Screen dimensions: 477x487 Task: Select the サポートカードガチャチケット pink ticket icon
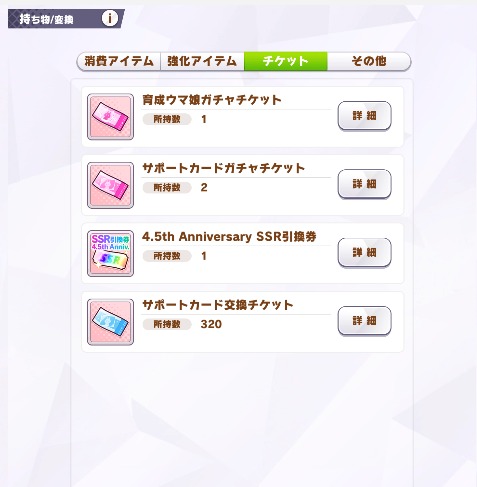pyautogui.click(x=110, y=185)
